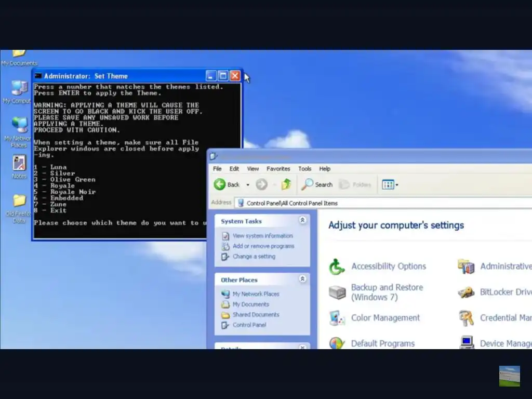Expand the Details pane chevron
This screenshot has height=399, width=532.
(x=302, y=347)
